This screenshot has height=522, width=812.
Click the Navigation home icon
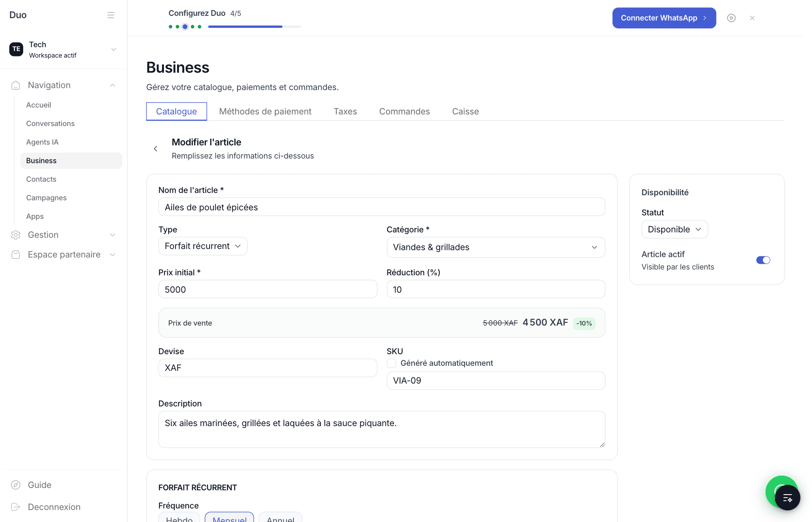click(x=16, y=85)
